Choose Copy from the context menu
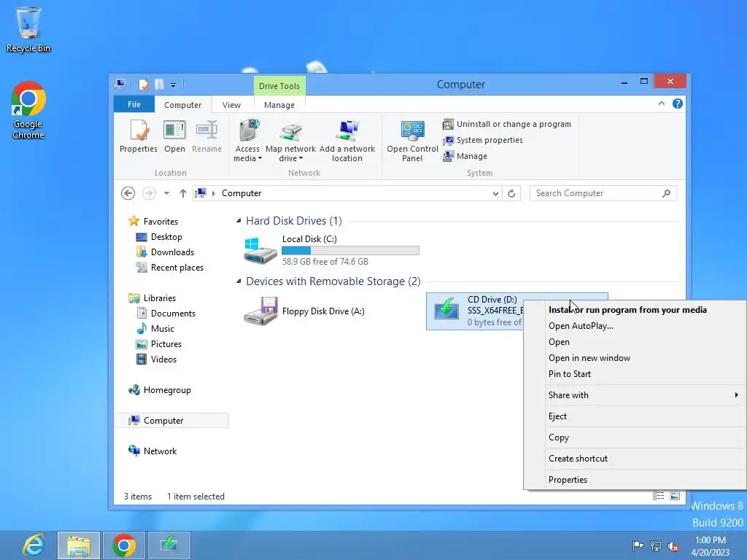 click(x=558, y=437)
